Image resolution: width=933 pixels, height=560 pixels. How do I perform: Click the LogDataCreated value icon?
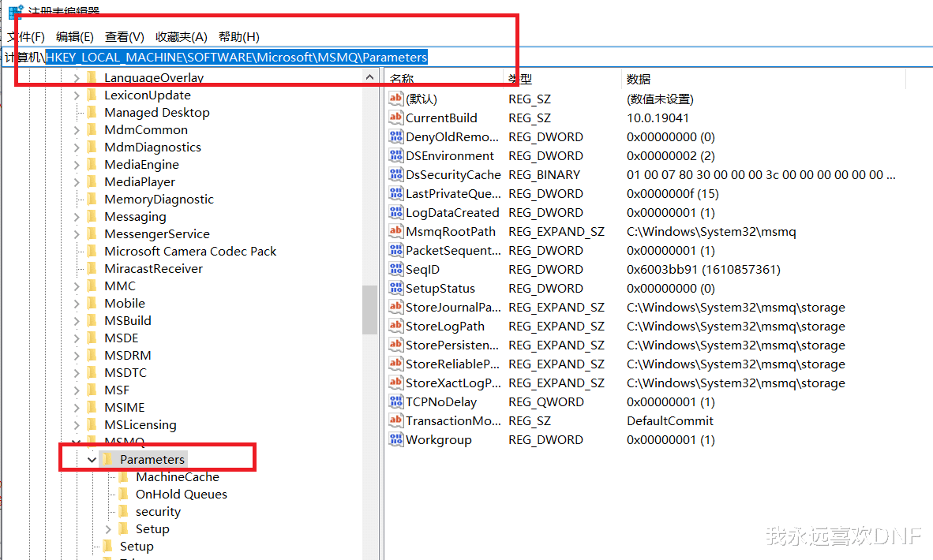click(395, 213)
